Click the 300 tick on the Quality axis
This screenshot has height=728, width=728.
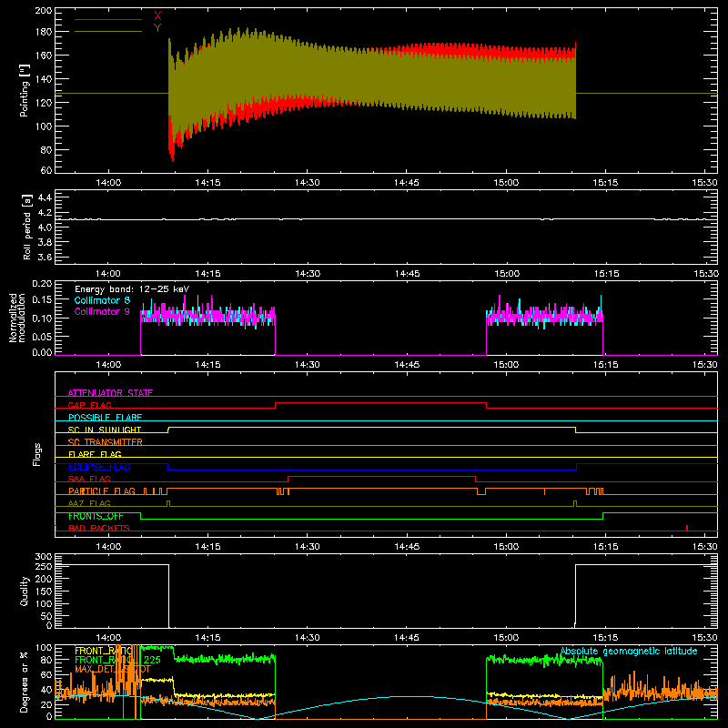(44, 557)
